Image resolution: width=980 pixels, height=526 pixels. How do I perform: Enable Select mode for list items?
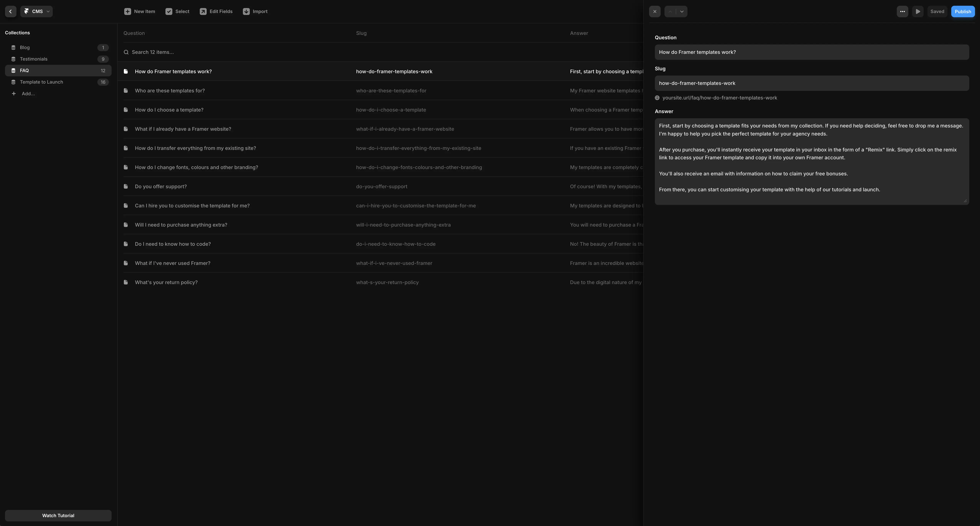(x=169, y=12)
